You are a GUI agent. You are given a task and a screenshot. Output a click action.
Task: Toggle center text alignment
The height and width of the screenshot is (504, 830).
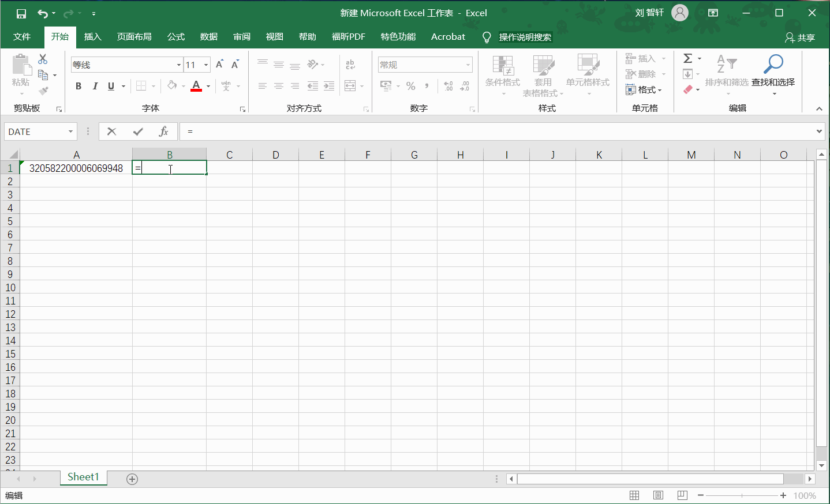pos(279,86)
